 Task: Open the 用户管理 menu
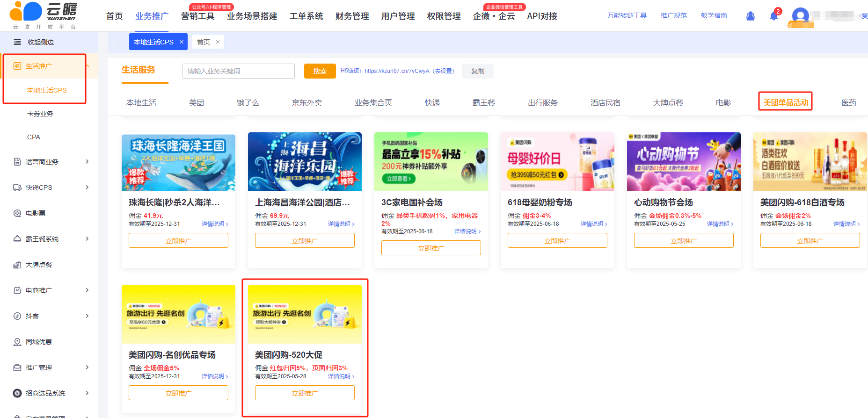point(398,16)
